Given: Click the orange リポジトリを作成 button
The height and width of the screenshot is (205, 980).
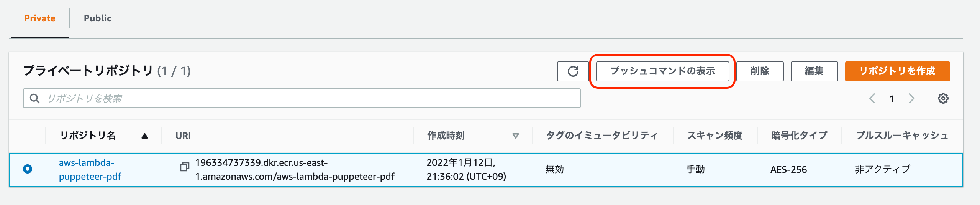Looking at the screenshot, I should (x=897, y=71).
